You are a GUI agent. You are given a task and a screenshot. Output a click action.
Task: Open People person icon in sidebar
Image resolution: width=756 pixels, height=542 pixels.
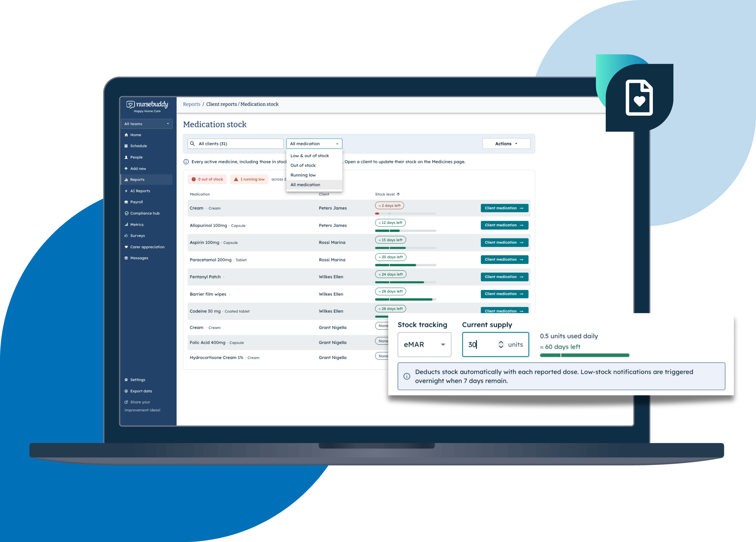click(x=126, y=157)
